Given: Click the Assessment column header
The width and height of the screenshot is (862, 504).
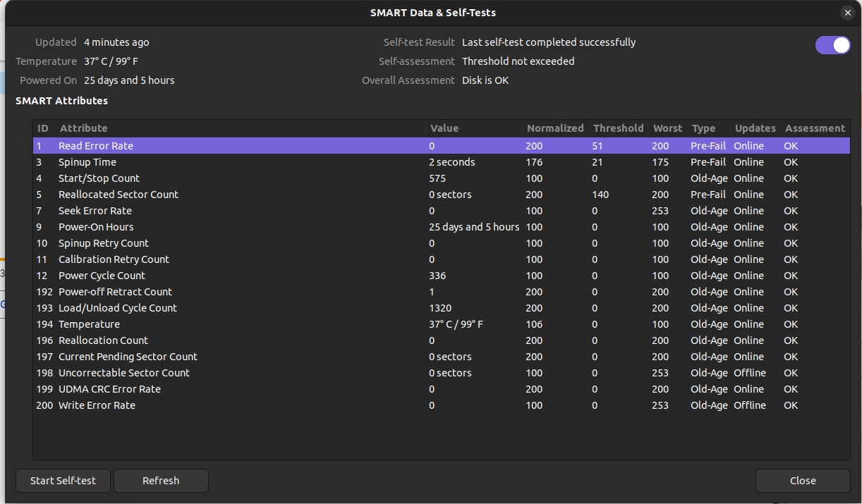Looking at the screenshot, I should point(815,128).
